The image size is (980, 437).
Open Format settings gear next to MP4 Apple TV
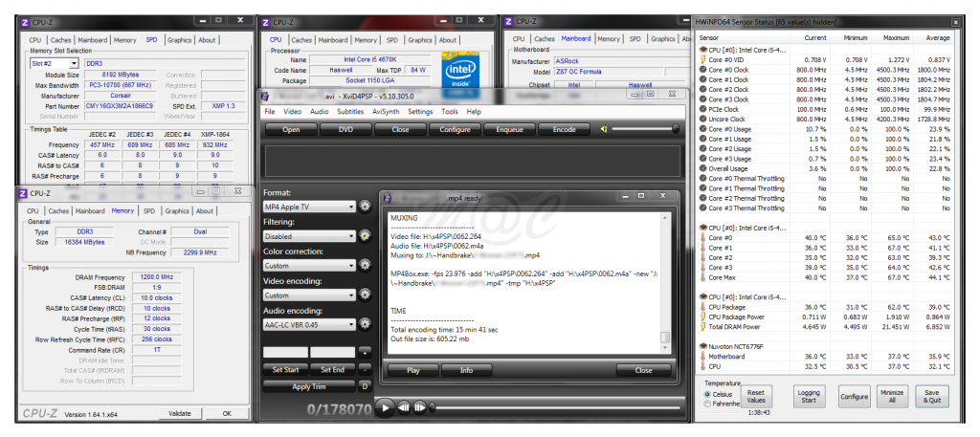point(365,207)
